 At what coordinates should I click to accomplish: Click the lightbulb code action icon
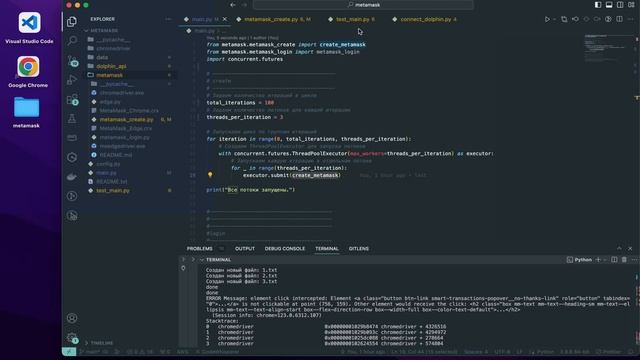point(210,175)
